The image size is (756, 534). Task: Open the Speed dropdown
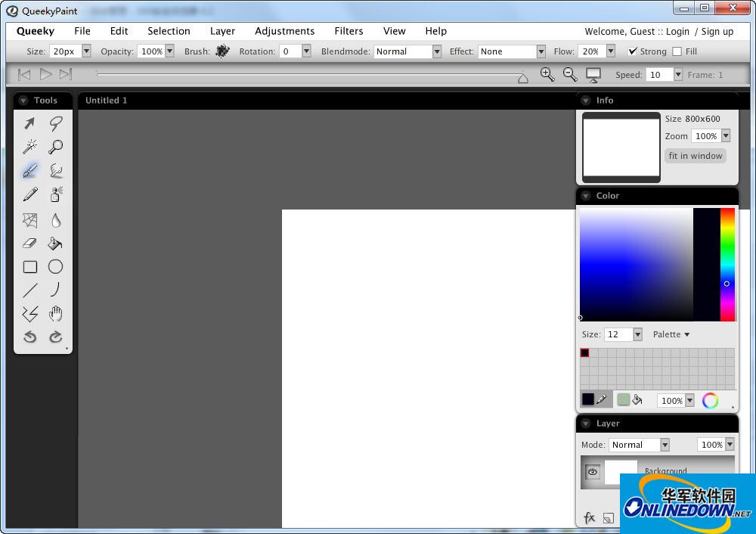[x=678, y=75]
